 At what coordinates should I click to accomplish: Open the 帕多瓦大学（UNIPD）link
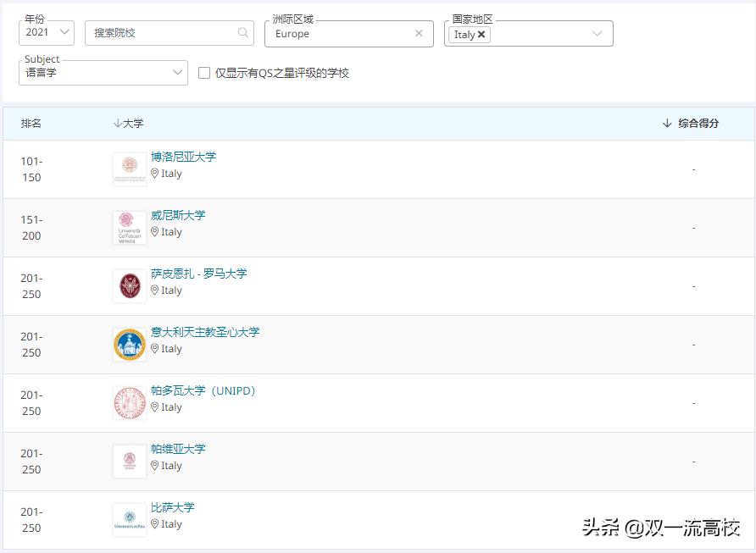(x=203, y=390)
